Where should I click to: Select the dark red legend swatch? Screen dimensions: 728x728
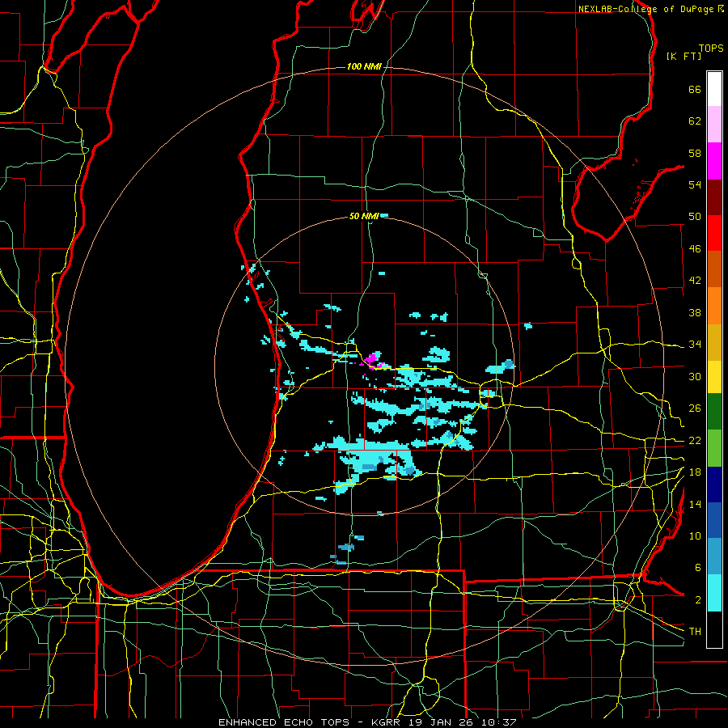714,197
